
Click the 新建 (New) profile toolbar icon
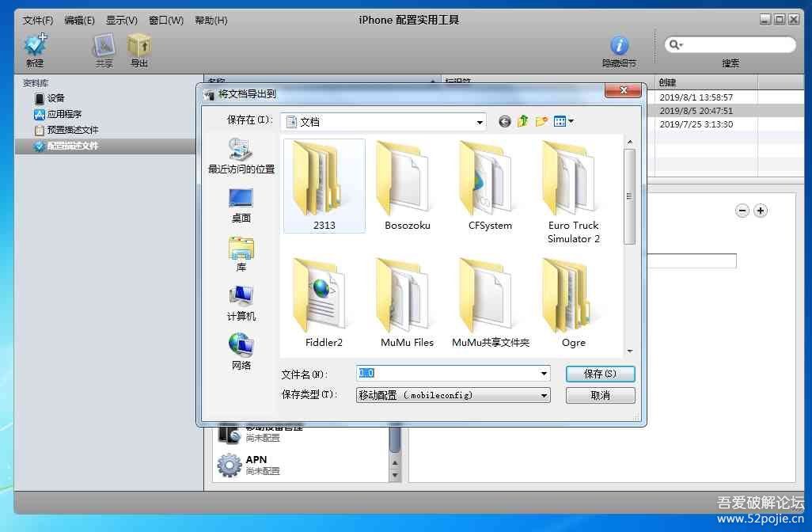tap(35, 45)
